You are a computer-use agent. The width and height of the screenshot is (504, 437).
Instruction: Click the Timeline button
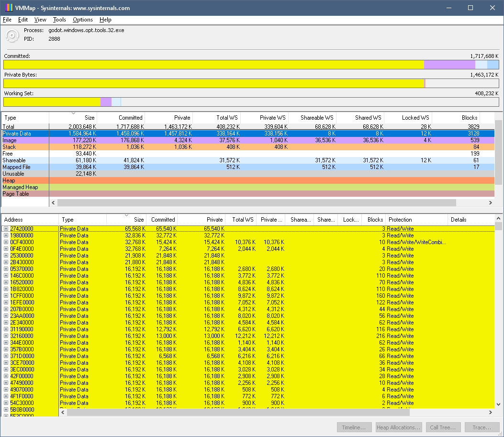pyautogui.click(x=354, y=427)
